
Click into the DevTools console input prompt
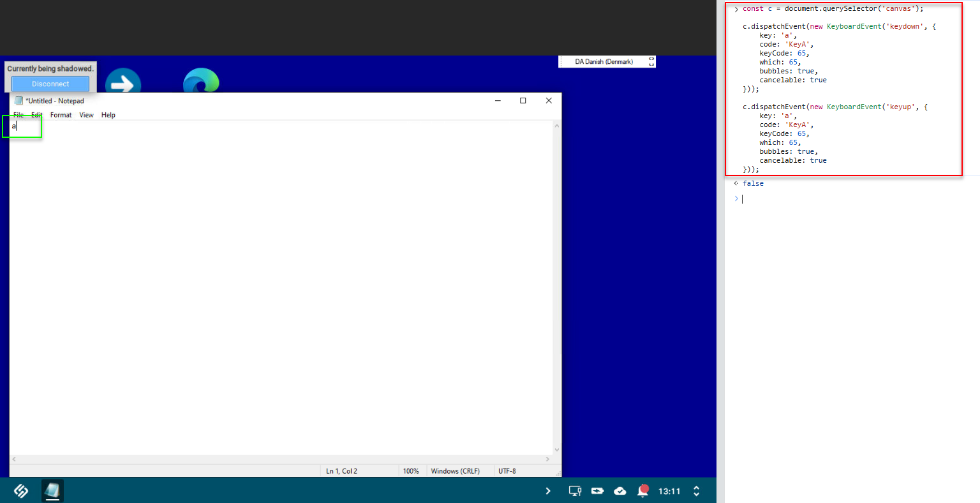coord(855,199)
